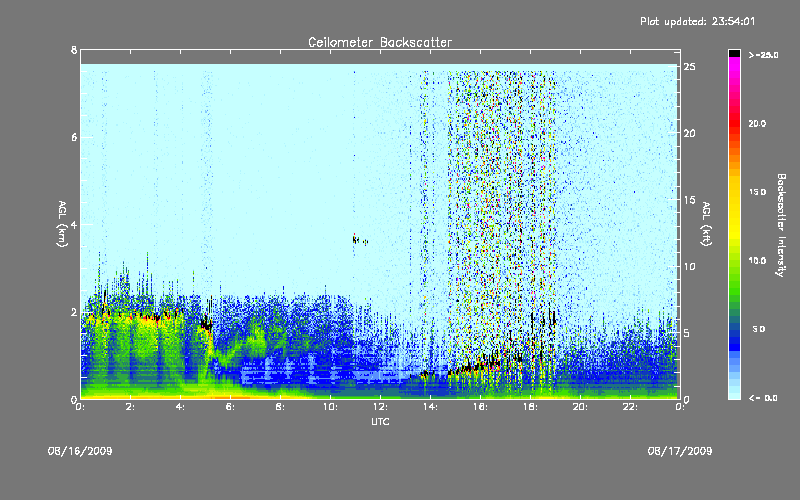Click the 6 km tick label on left axis

(74, 137)
